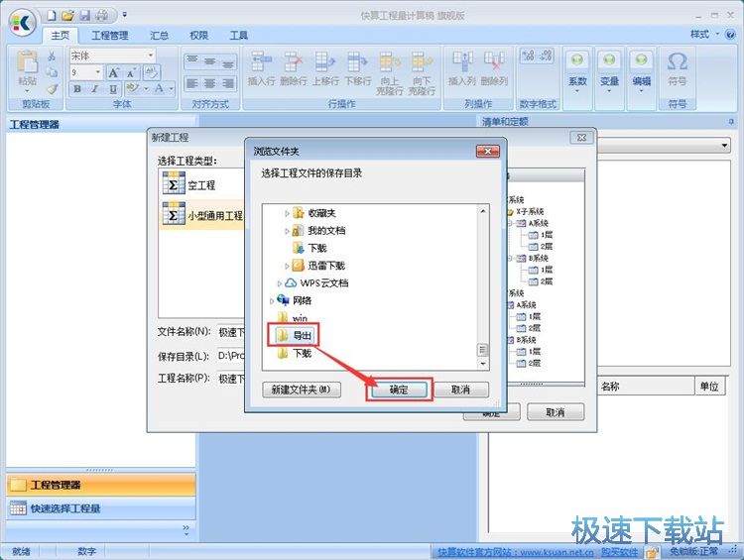The width and height of the screenshot is (744, 560).
Task: Select the 导出 folder
Action: click(294, 335)
